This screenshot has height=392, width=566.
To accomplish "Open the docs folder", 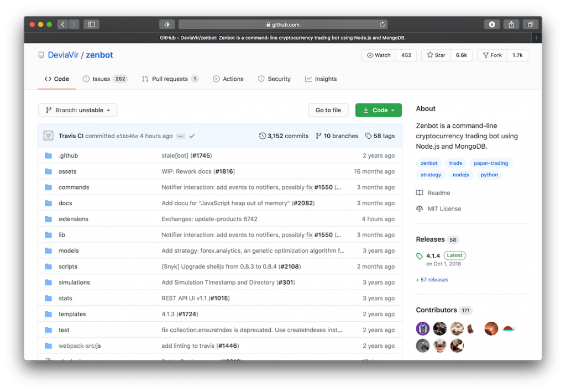I will (65, 203).
